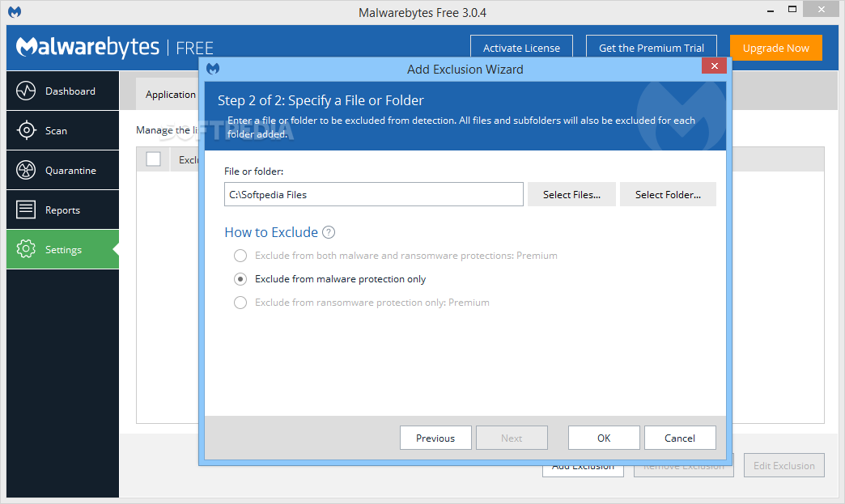This screenshot has height=504, width=845.
Task: Click the greyed Next button
Action: [x=512, y=438]
